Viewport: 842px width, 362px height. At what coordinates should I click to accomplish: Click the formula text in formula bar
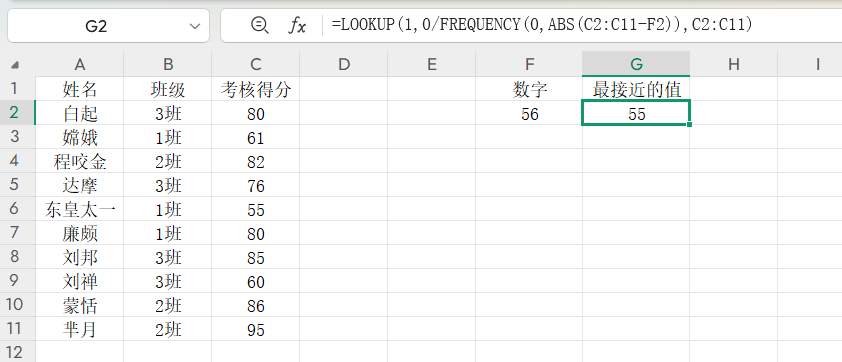click(542, 25)
